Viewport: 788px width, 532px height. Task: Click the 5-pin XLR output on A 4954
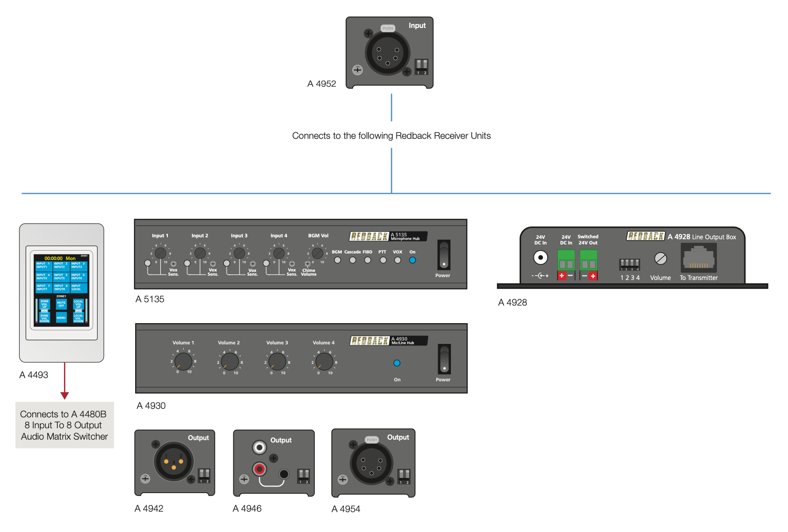click(x=371, y=464)
